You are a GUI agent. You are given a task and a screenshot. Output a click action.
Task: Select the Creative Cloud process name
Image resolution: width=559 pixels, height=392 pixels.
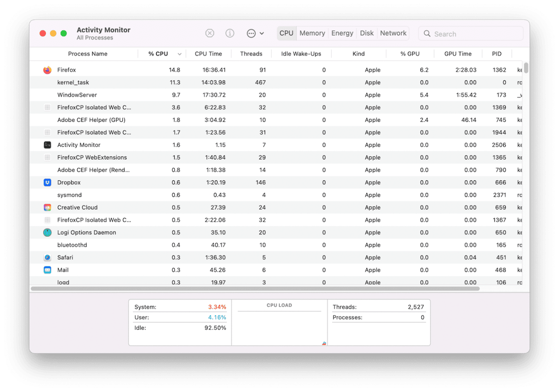(77, 207)
